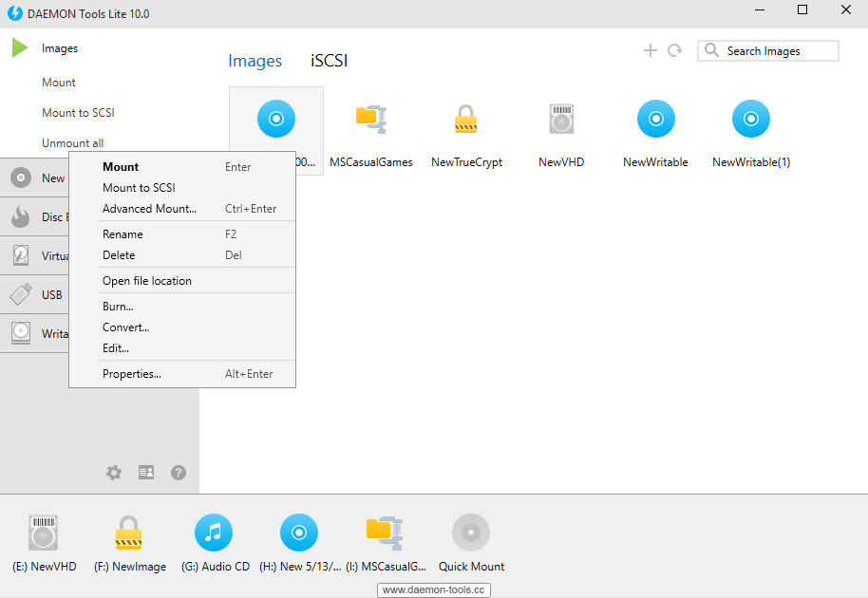Screen dimensions: 868x598
Task: Open help via the question mark icon
Action: (178, 472)
